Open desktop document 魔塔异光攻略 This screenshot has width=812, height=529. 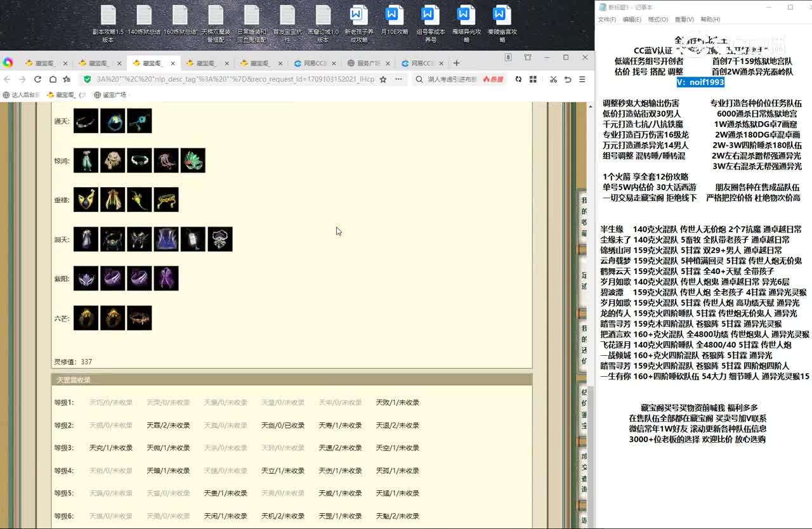click(466, 24)
